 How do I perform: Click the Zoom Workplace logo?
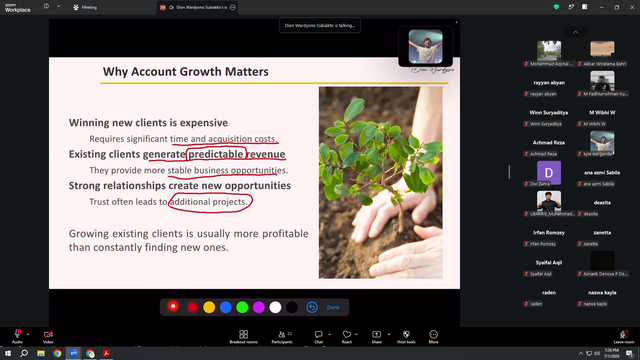click(18, 7)
